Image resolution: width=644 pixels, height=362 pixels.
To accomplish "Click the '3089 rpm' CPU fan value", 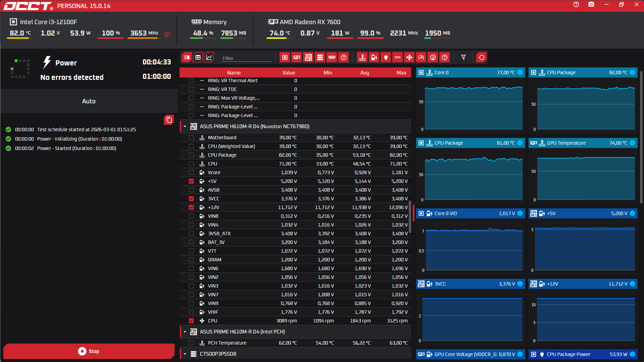I will [287, 321].
